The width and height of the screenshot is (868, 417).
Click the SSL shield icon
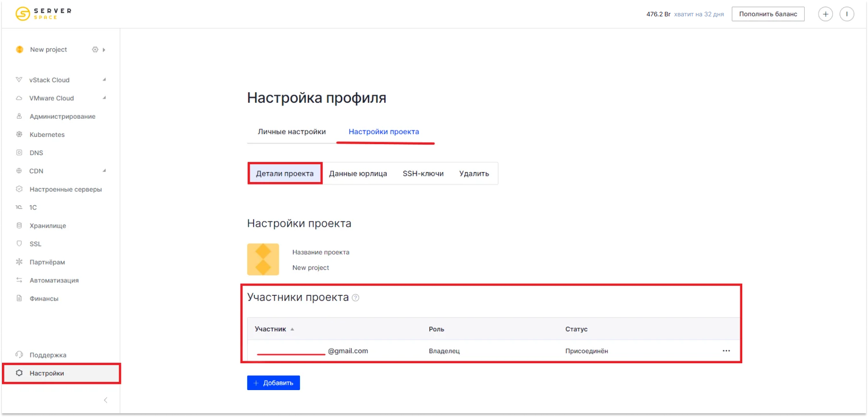point(19,244)
